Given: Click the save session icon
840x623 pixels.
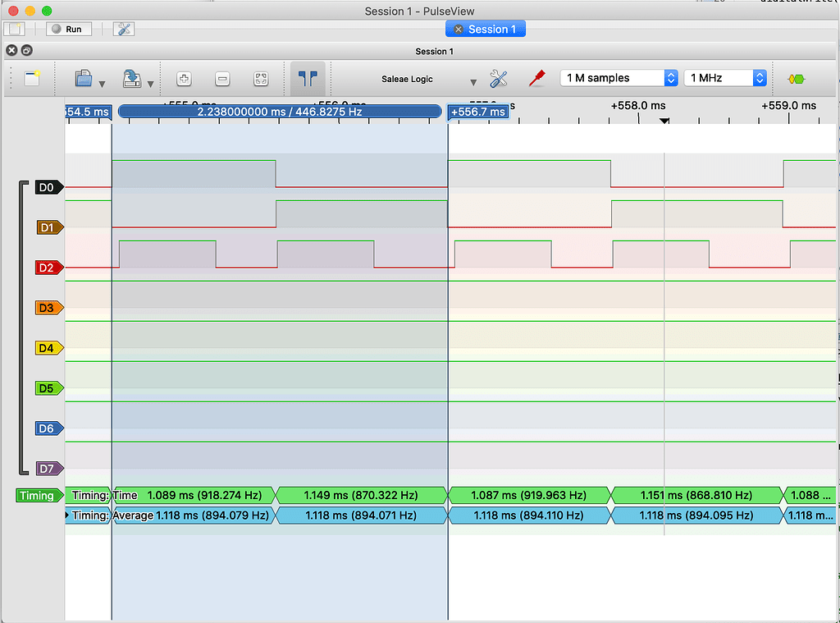Looking at the screenshot, I should pos(131,79).
